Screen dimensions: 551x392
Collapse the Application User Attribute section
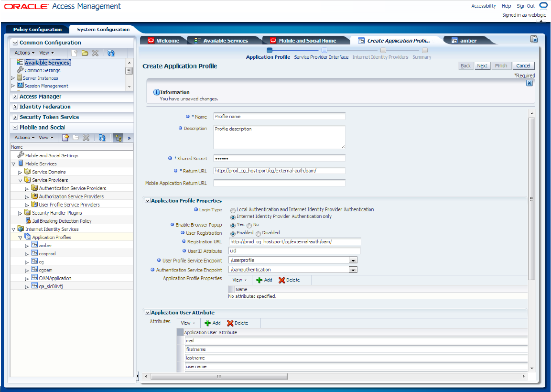point(148,313)
